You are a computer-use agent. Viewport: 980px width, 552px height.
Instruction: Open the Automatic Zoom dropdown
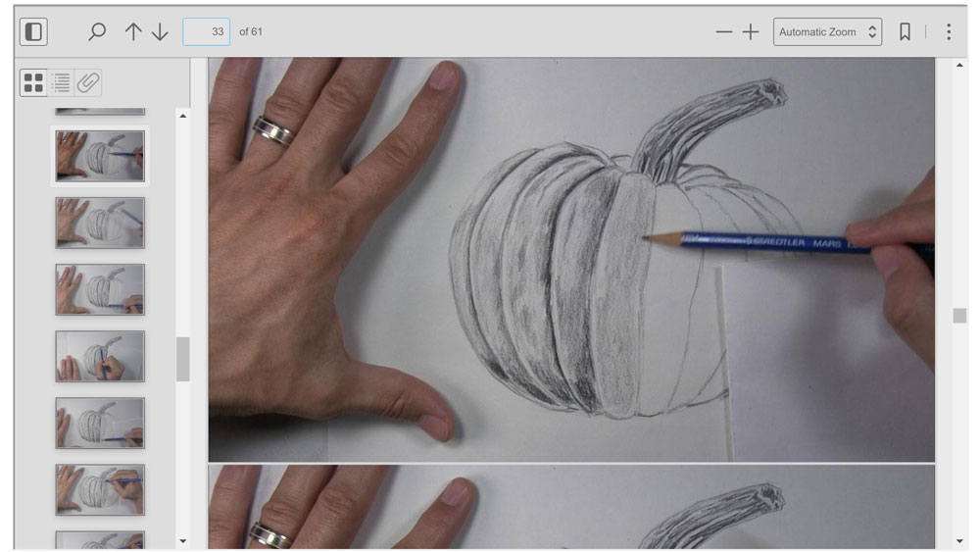(827, 32)
